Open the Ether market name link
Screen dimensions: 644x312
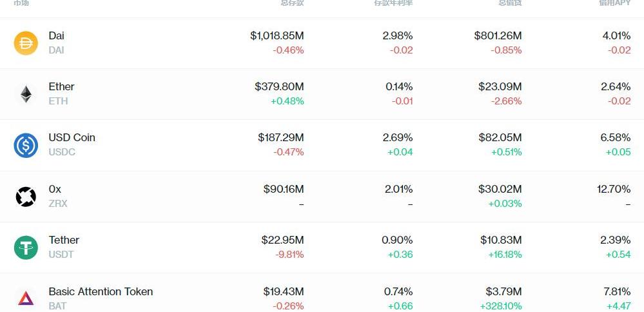click(x=61, y=86)
